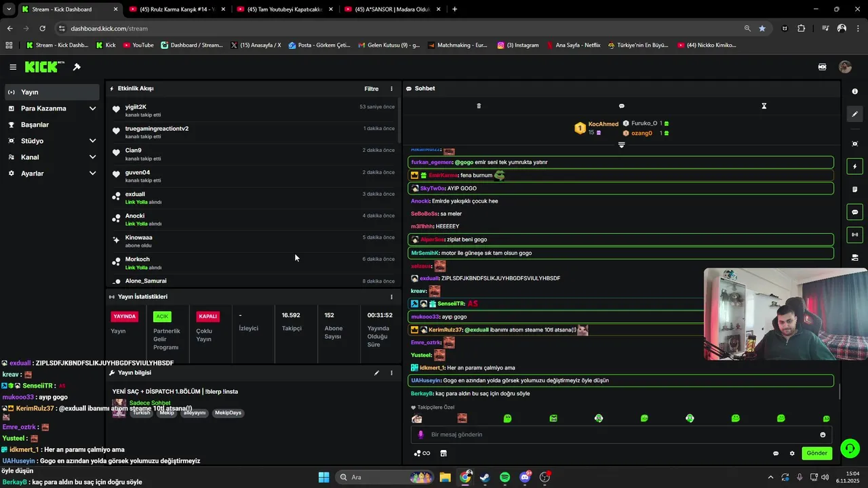Edit stream info with the pencil icon
Viewport: 868px width, 488px height.
pos(376,373)
